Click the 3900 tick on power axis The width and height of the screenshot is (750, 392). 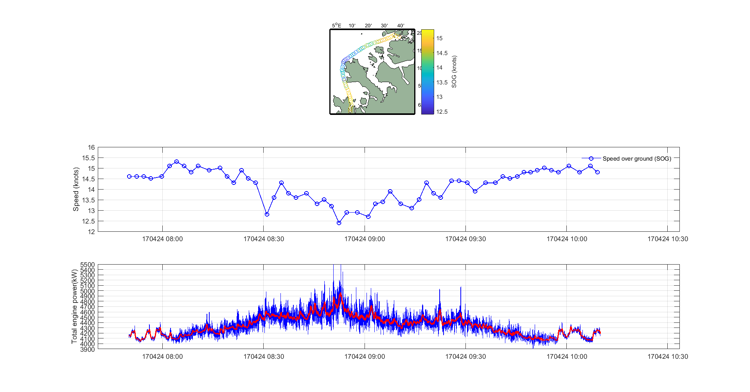[88, 348]
